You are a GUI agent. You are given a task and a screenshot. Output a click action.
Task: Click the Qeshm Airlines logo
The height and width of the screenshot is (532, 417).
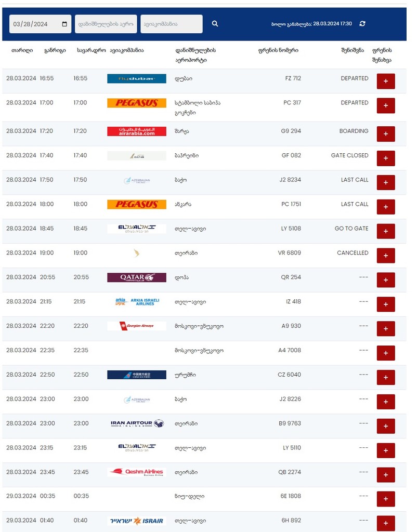tap(137, 472)
